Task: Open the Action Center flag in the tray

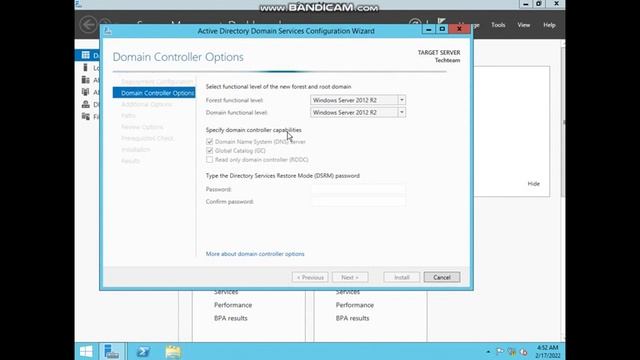Action: [x=500, y=351]
